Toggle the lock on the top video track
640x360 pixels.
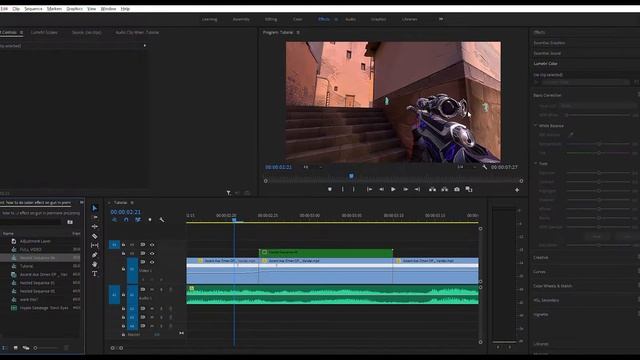(x=123, y=244)
